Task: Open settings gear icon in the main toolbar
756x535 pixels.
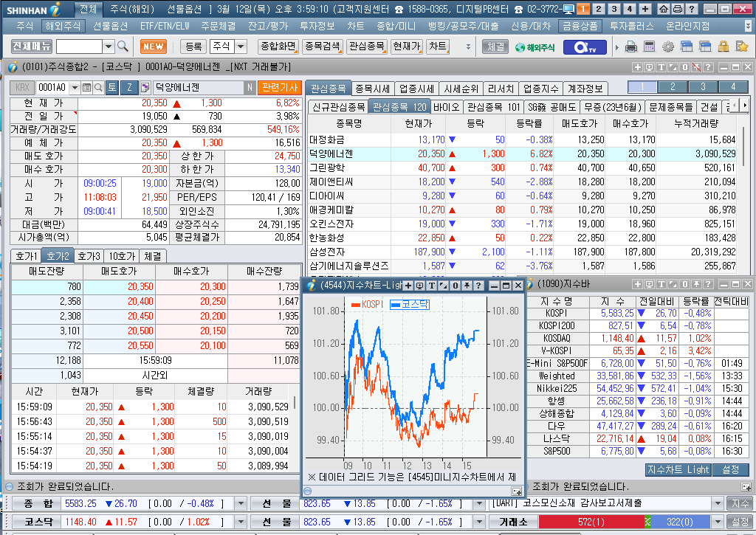Action: point(667,46)
